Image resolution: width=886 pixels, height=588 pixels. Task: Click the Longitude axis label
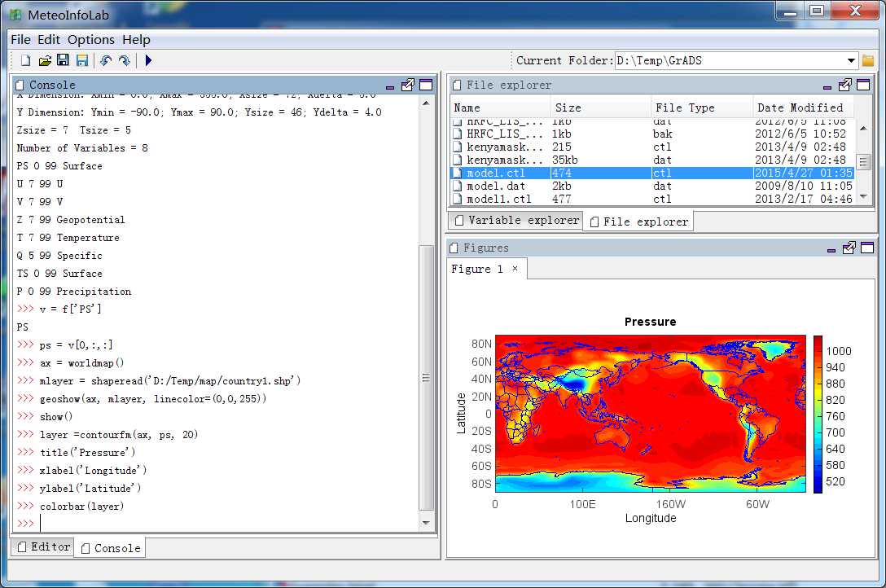[x=651, y=518]
